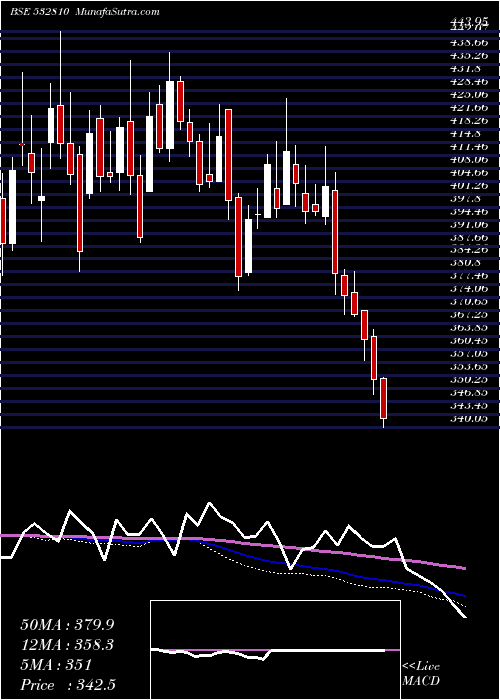Click the 411.46 price axis label
Screen dimensions: 500x700
tap(467, 146)
